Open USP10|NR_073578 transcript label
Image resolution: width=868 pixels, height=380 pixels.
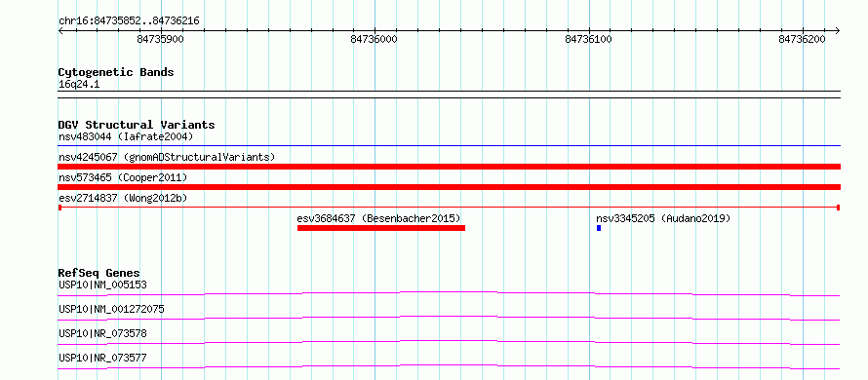point(102,333)
